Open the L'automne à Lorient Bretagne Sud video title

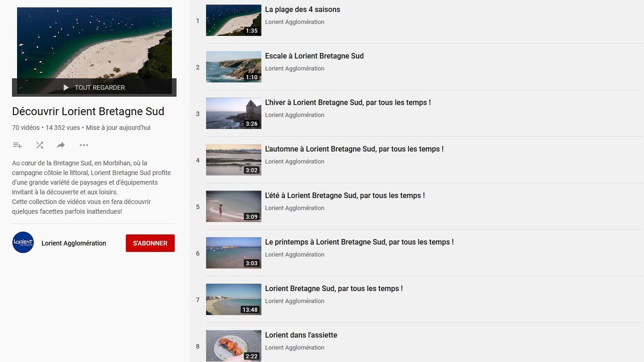pyautogui.click(x=354, y=149)
